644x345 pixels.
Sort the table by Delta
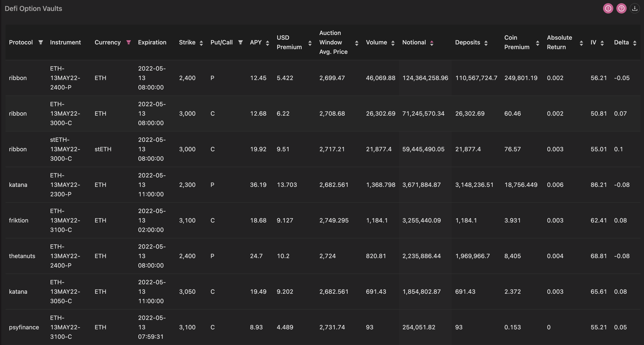coord(635,43)
